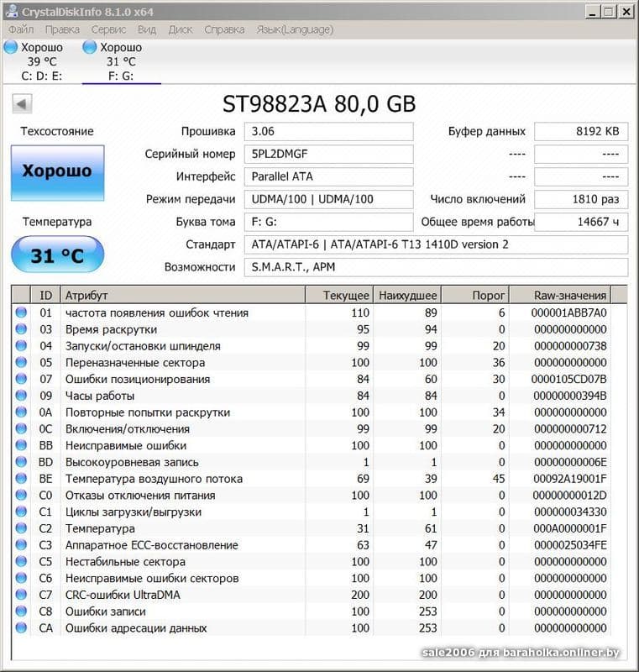This screenshot has width=639, height=672.
Task: Click the 31 °C temperature button
Action: (x=57, y=255)
